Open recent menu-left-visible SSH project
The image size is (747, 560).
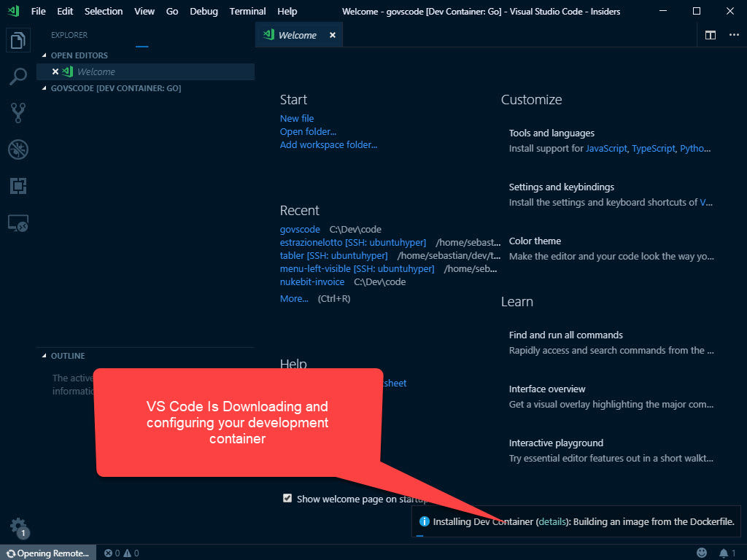[x=357, y=268]
